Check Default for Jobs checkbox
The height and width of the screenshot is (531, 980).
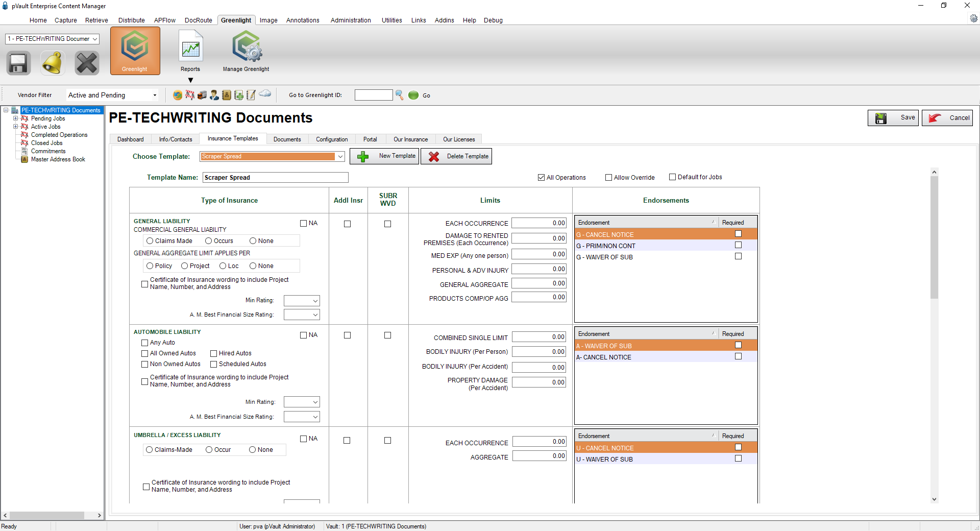[x=672, y=177]
